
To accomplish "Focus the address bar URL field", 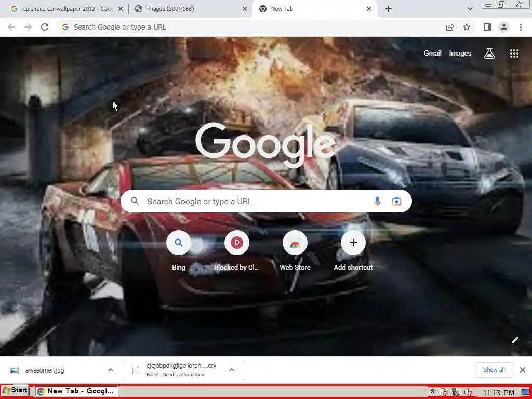I will [x=250, y=27].
